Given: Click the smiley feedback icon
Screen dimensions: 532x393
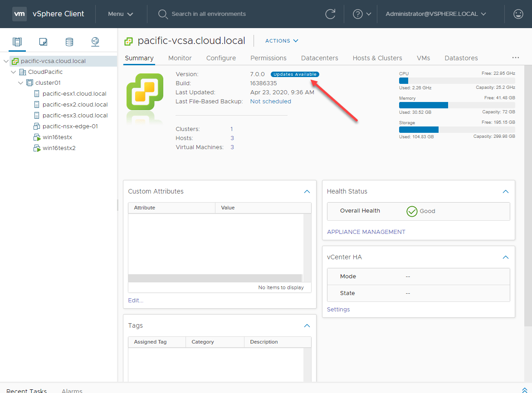Looking at the screenshot, I should 518,14.
